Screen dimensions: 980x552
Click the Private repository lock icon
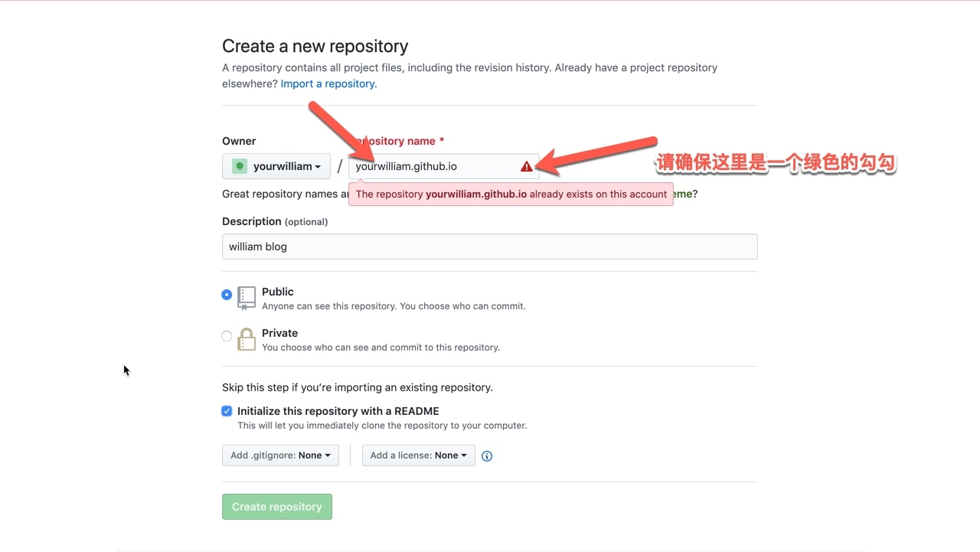click(x=247, y=339)
